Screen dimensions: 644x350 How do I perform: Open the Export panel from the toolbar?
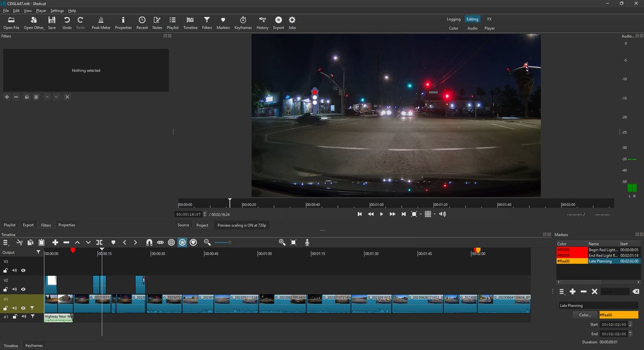pos(278,22)
